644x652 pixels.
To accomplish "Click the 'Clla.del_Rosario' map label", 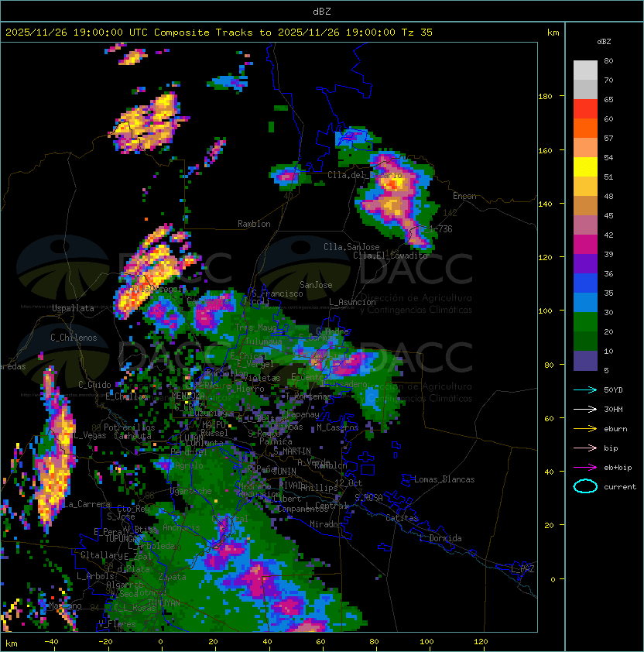I will (x=365, y=175).
